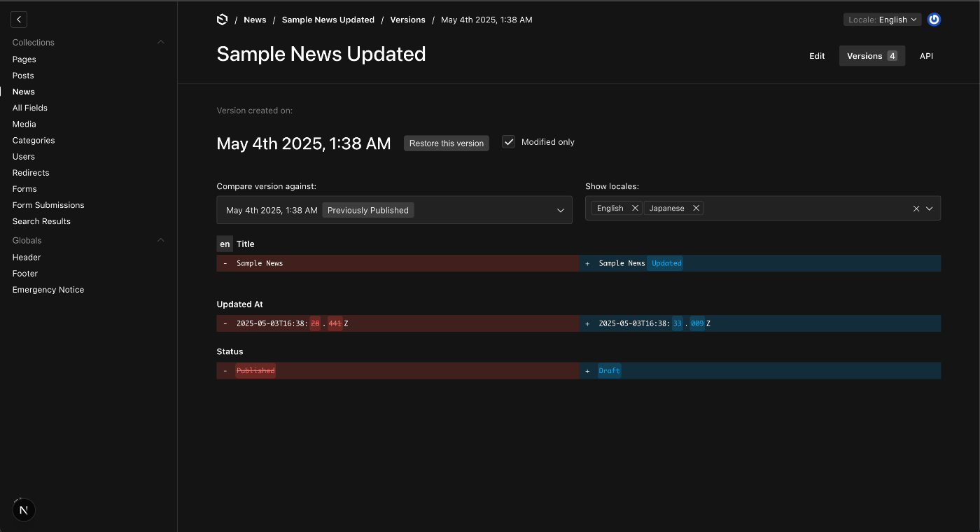Click the Next.js logo badge at bottom left
This screenshot has height=532, width=980.
[x=24, y=510]
